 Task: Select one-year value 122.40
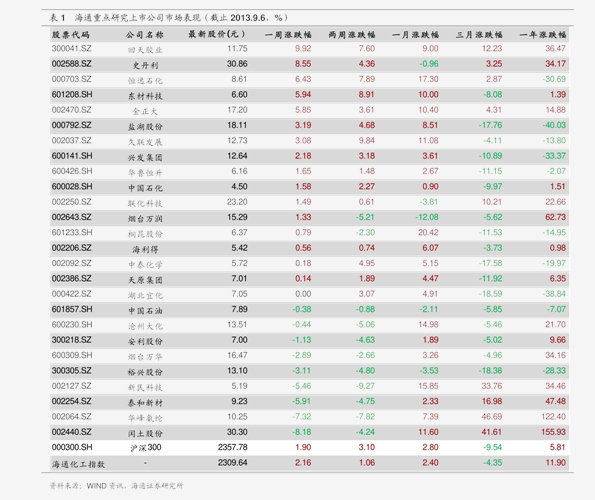553,417
